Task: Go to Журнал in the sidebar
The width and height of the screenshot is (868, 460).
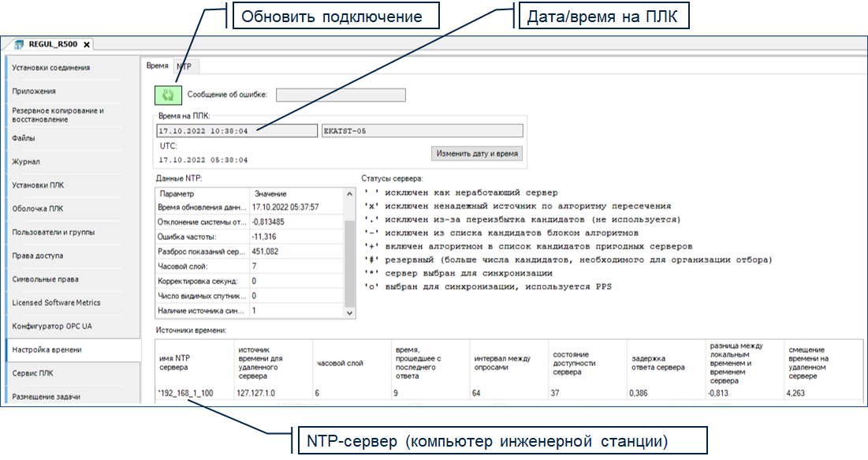Action: point(26,162)
